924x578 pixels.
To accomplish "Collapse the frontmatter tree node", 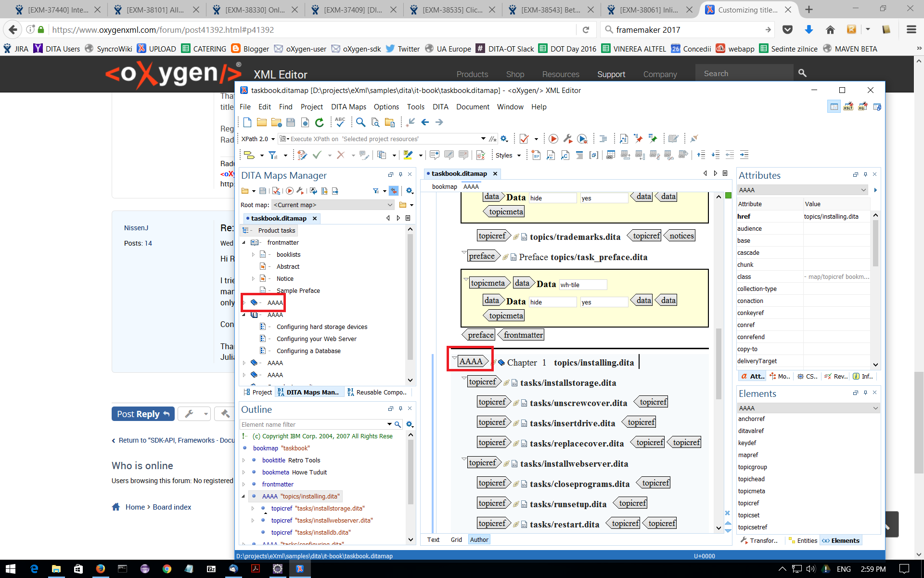I will point(244,242).
